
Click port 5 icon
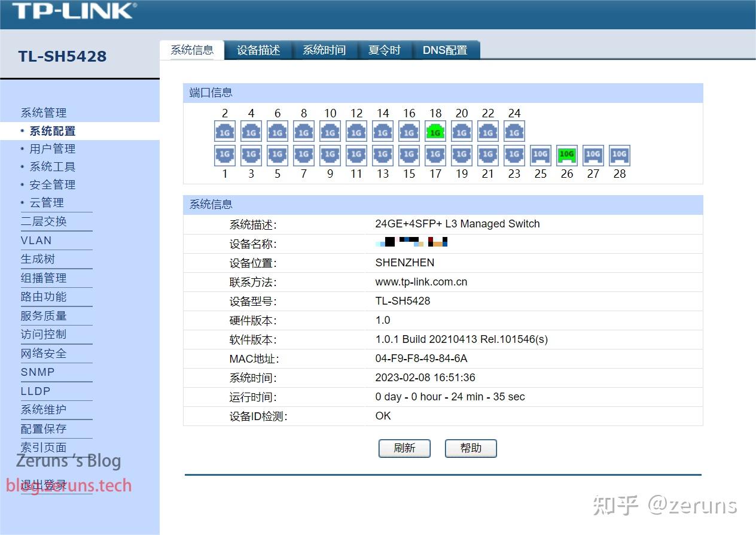pos(278,156)
